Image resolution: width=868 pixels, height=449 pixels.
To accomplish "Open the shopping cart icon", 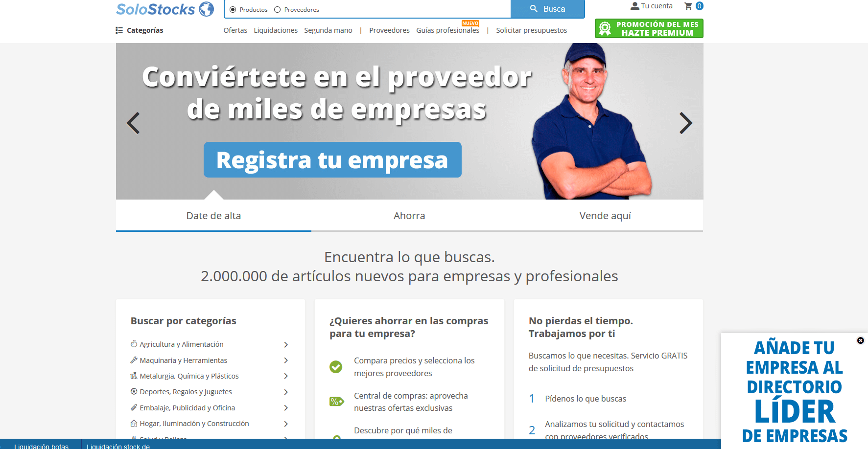I will click(688, 6).
